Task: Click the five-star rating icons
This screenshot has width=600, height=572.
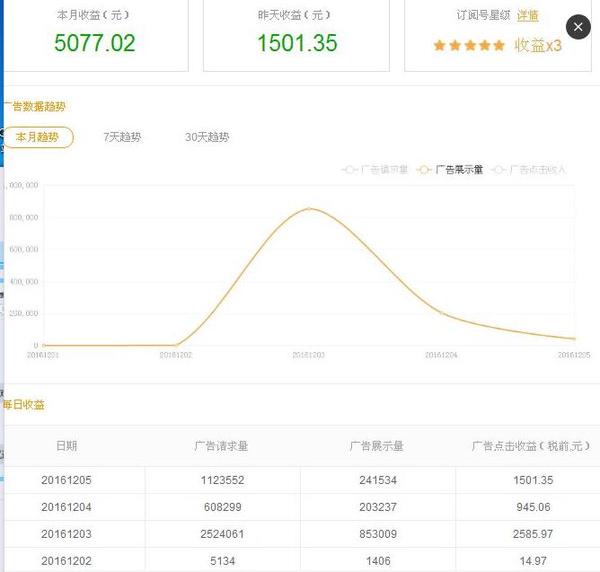Action: [x=469, y=46]
